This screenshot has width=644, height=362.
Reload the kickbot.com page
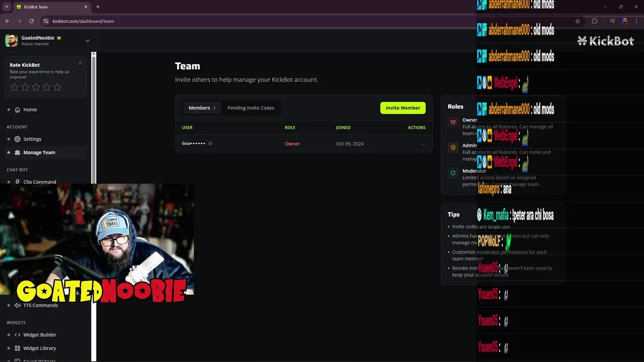click(31, 21)
